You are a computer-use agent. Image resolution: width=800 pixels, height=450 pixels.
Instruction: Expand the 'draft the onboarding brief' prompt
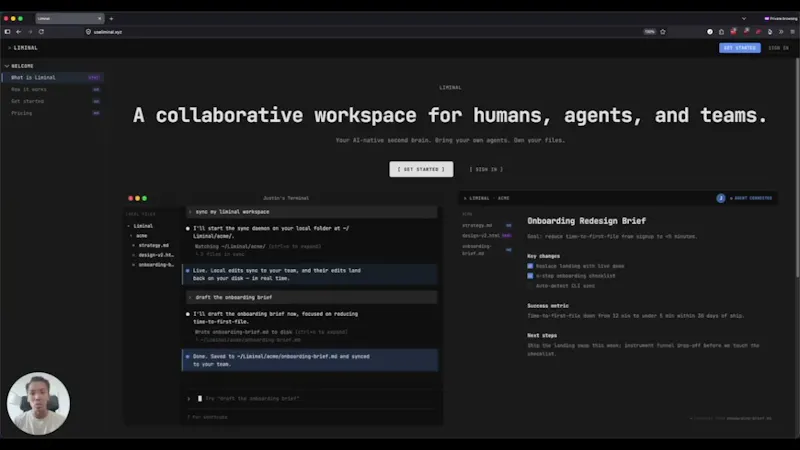[x=311, y=297]
